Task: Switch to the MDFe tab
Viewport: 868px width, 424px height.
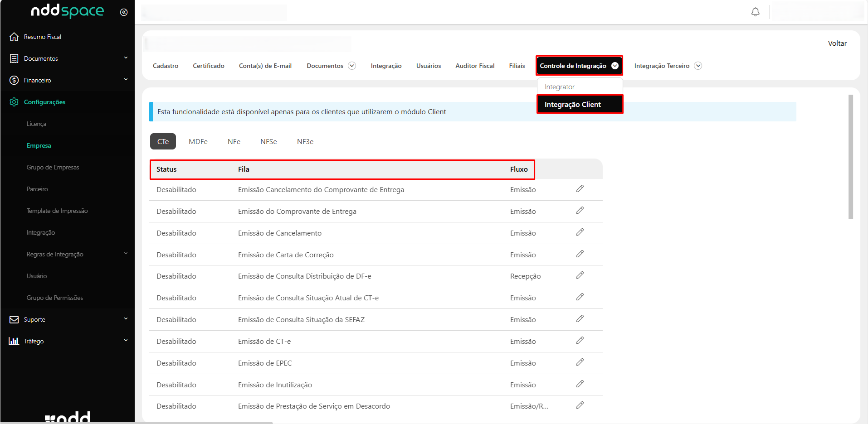Action: (198, 142)
